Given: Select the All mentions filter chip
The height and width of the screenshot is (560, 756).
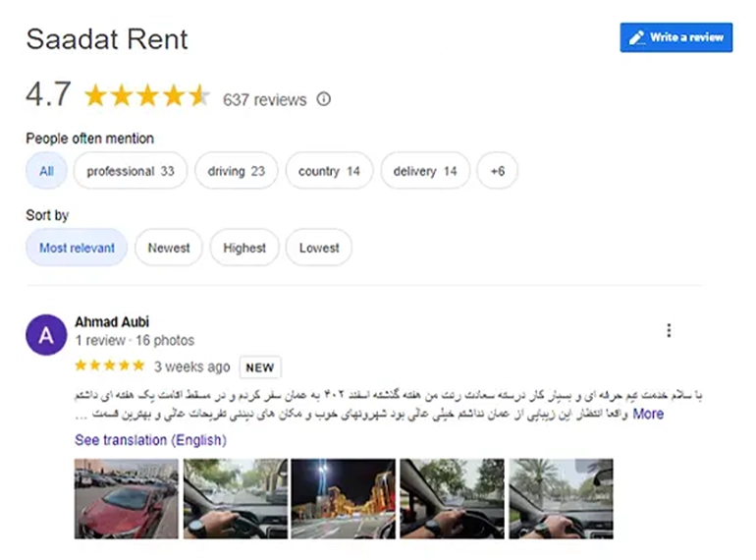Looking at the screenshot, I should pyautogui.click(x=46, y=171).
